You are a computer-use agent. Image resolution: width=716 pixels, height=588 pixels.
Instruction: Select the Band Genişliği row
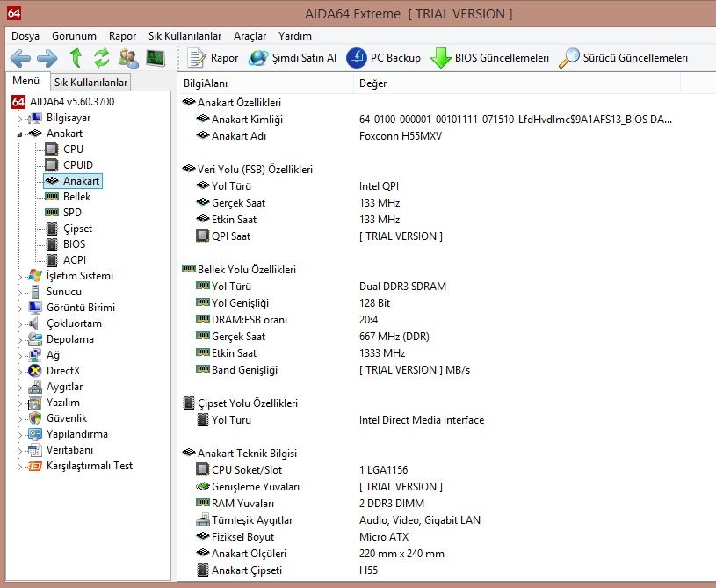[x=446, y=370]
